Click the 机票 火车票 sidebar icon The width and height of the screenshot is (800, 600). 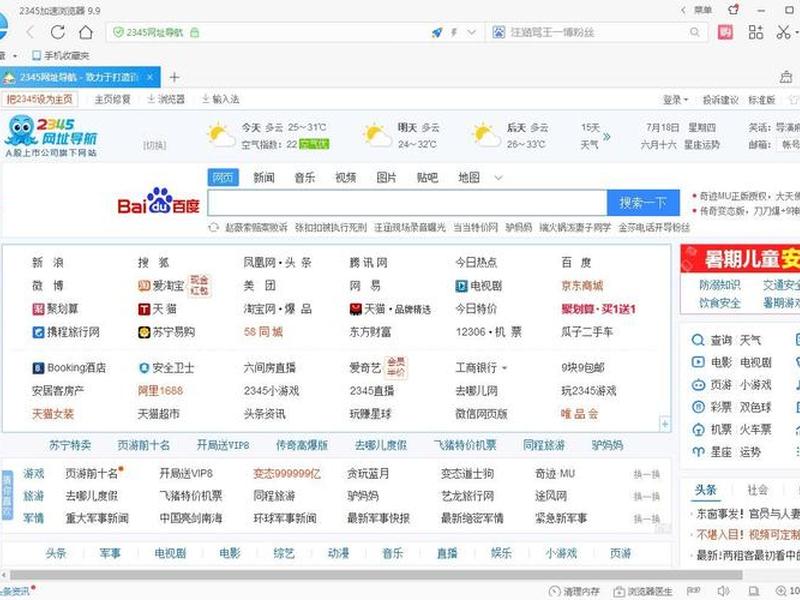point(698,430)
